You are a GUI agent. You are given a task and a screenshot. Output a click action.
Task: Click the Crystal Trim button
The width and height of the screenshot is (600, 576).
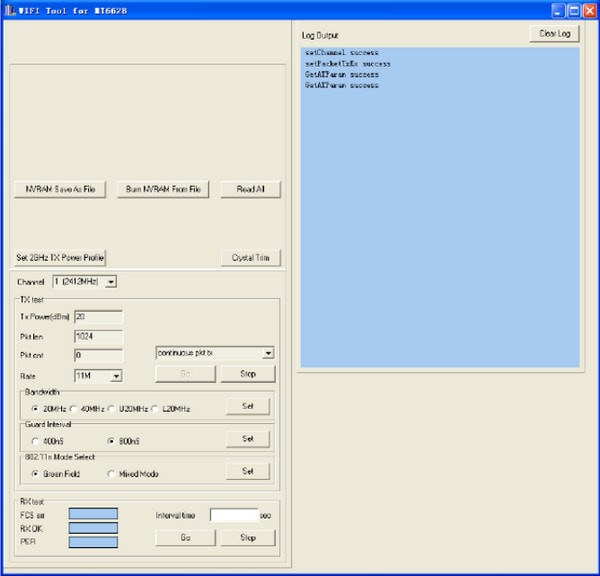(251, 258)
